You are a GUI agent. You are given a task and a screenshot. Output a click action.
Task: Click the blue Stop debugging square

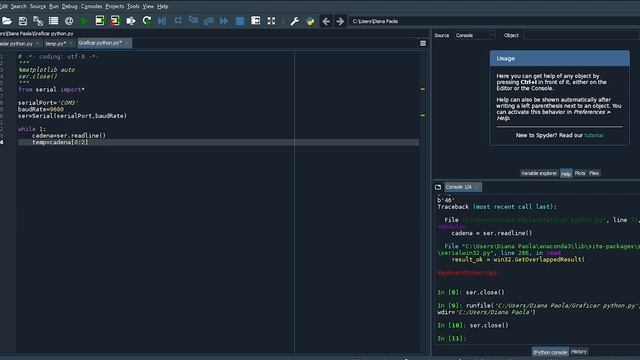tap(240, 21)
